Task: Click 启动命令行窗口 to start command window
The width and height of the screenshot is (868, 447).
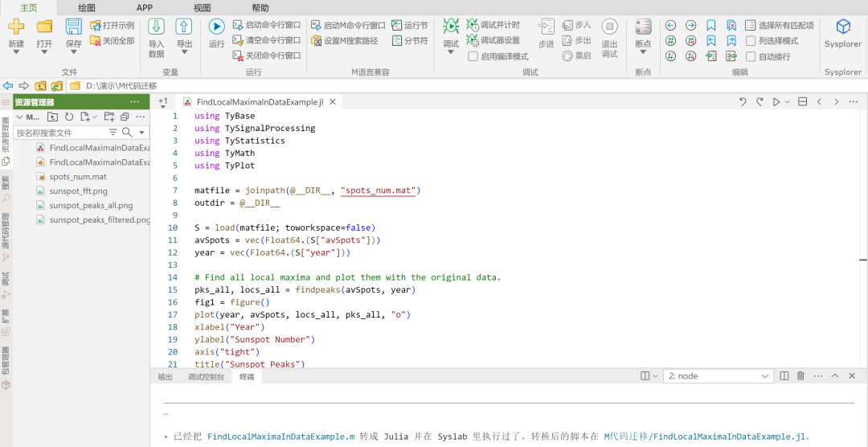Action: pyautogui.click(x=267, y=25)
